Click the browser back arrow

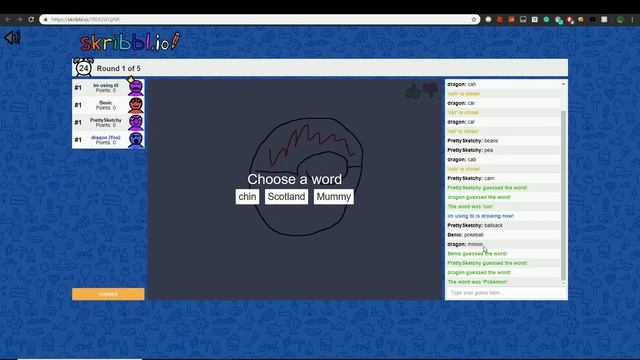(x=8, y=19)
